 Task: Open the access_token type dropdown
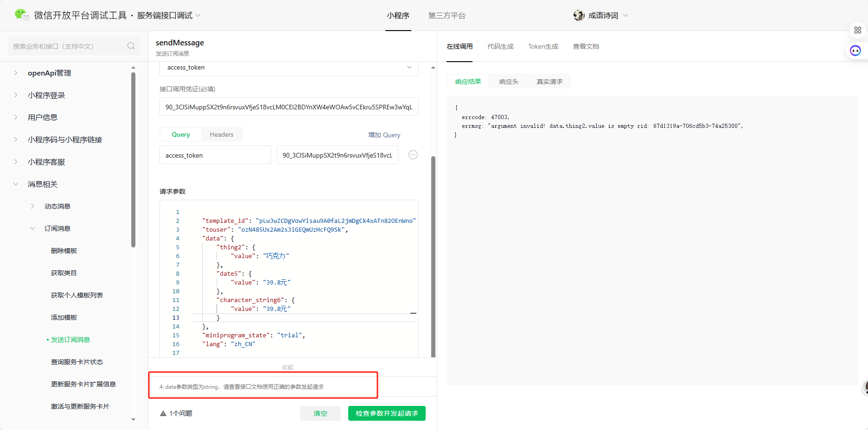(x=289, y=68)
